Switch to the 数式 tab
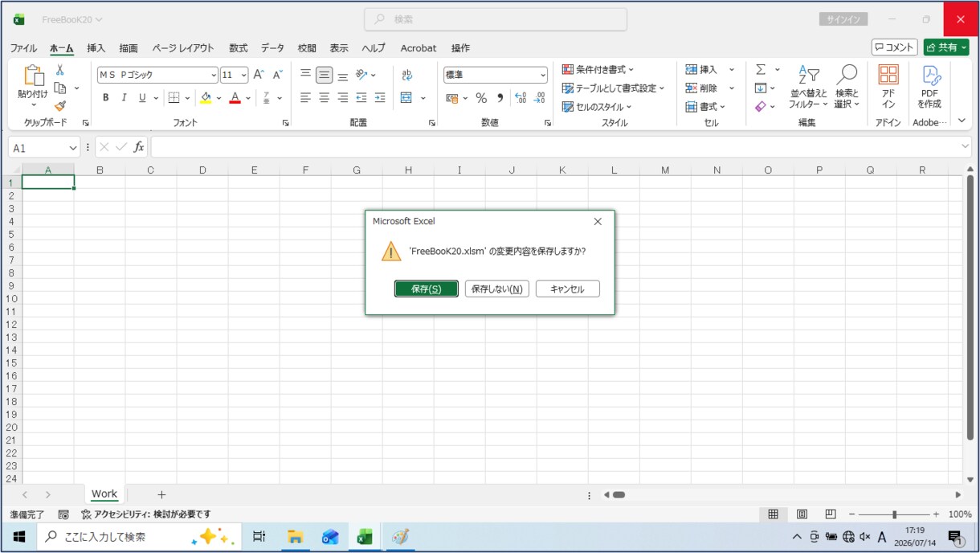This screenshot has width=980, height=553. (239, 48)
